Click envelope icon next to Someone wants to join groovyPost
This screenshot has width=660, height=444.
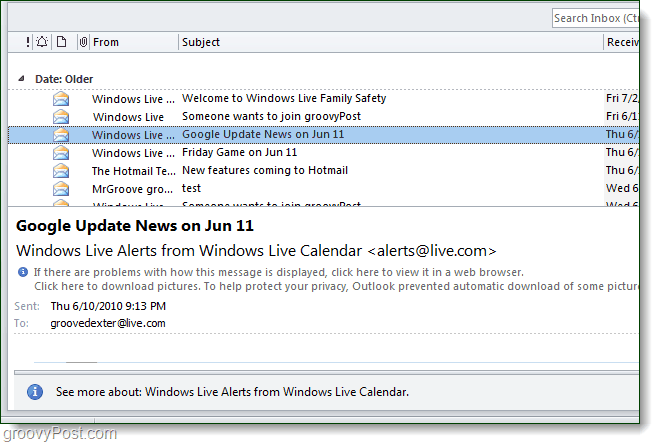[x=61, y=117]
